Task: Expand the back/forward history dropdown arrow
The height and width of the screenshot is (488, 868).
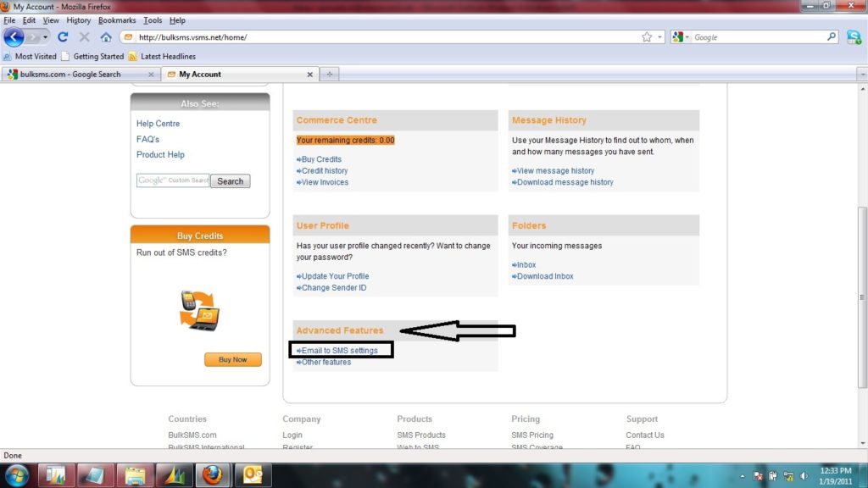Action: coord(46,37)
